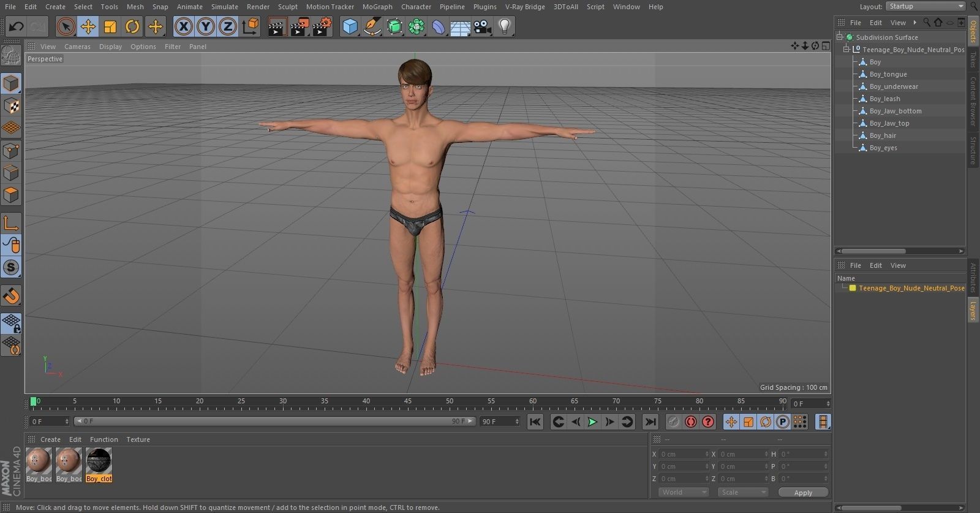Enable the Axis mode icon
This screenshot has width=980, height=513.
pos(11,223)
